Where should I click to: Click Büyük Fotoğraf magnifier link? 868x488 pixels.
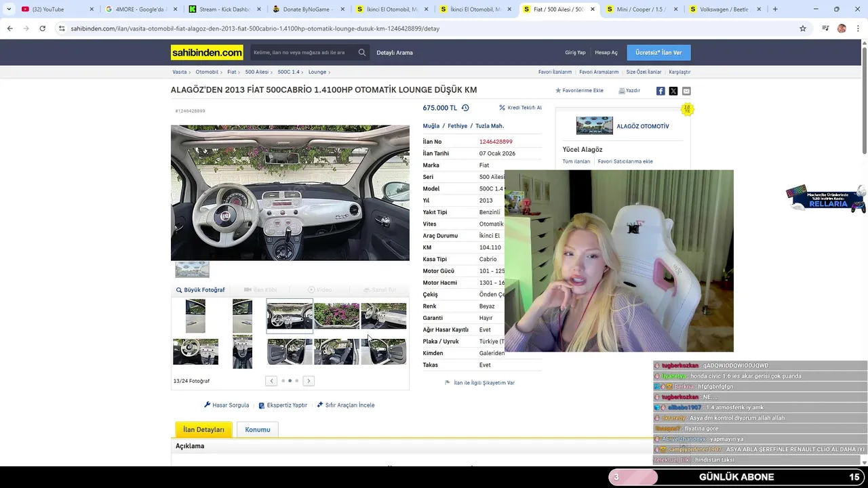pos(201,290)
